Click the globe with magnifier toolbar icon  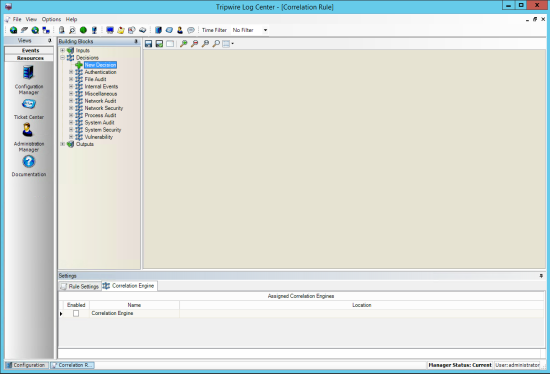pos(35,30)
